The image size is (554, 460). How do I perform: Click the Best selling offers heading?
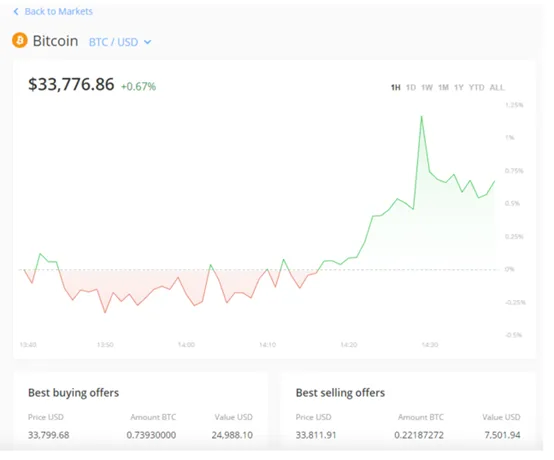tap(340, 393)
